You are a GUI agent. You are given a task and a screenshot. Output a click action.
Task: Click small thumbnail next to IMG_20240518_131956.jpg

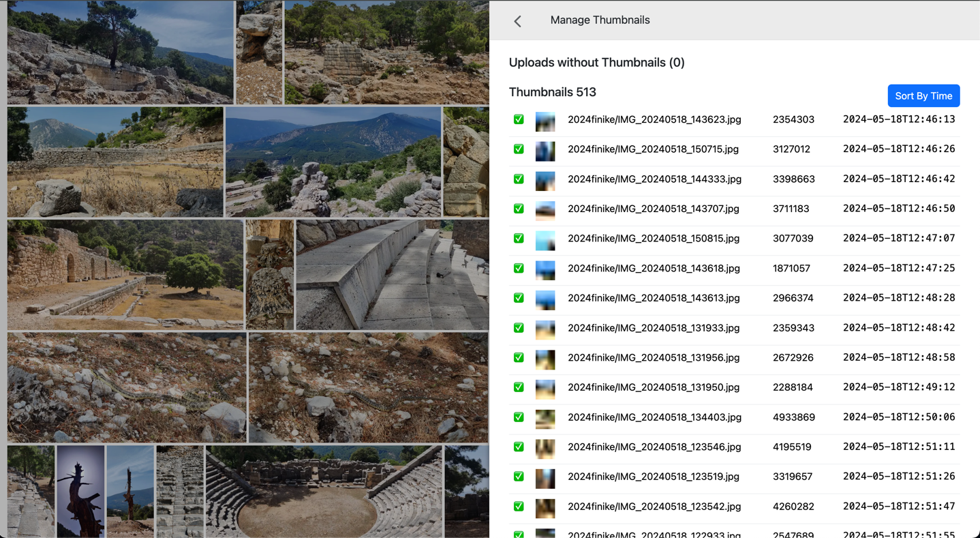click(x=545, y=360)
